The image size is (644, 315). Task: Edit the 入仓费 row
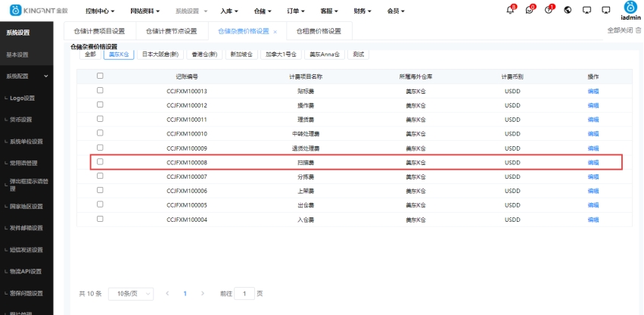pyautogui.click(x=593, y=220)
